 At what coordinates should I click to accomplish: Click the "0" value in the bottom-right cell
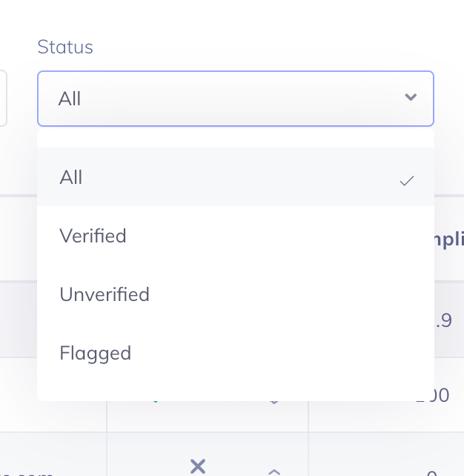click(431, 473)
